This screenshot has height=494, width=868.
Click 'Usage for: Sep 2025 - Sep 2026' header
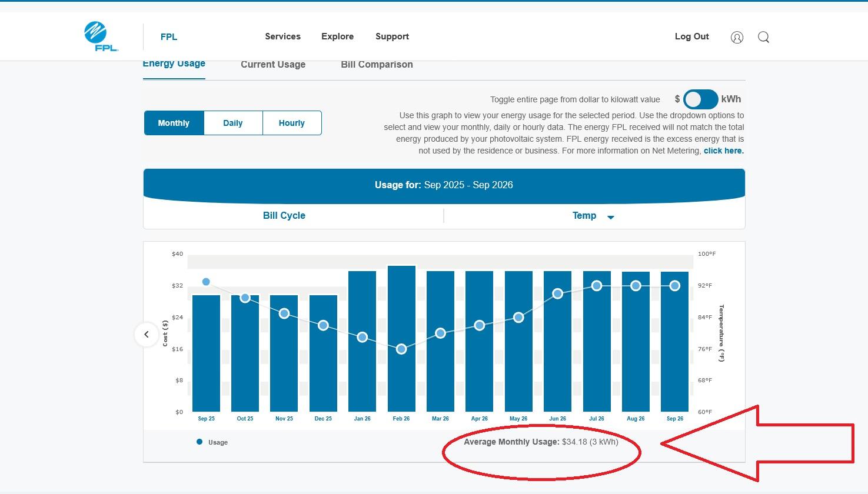[x=444, y=185]
